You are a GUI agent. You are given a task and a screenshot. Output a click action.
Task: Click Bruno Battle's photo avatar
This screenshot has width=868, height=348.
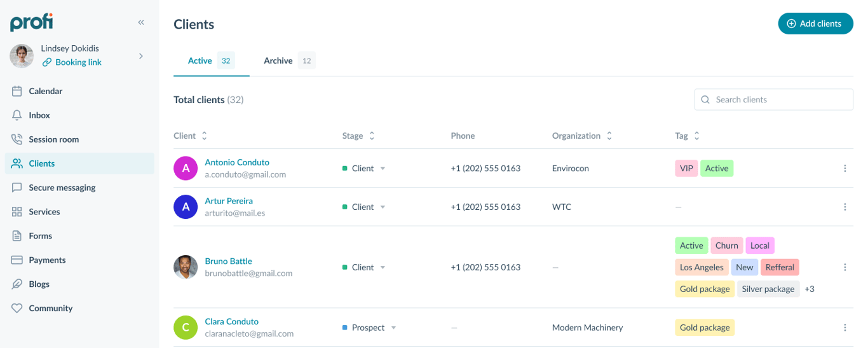coord(186,267)
